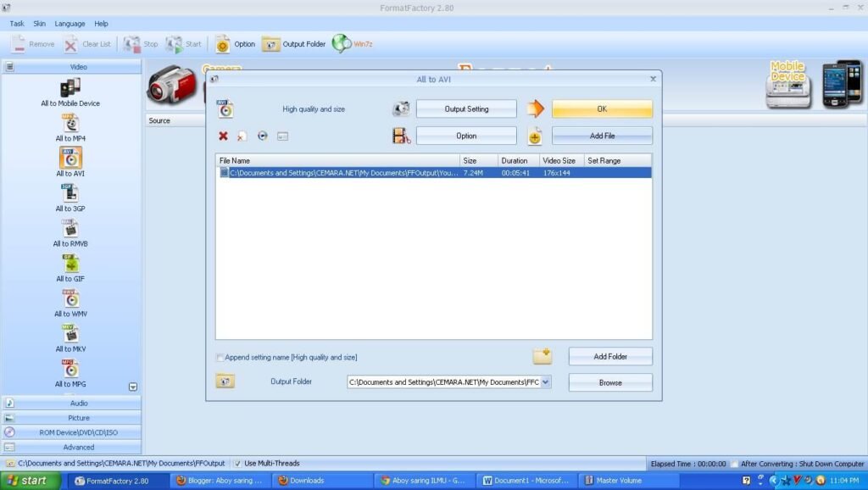
Task: Click the Win7z globe icon
Action: [342, 44]
